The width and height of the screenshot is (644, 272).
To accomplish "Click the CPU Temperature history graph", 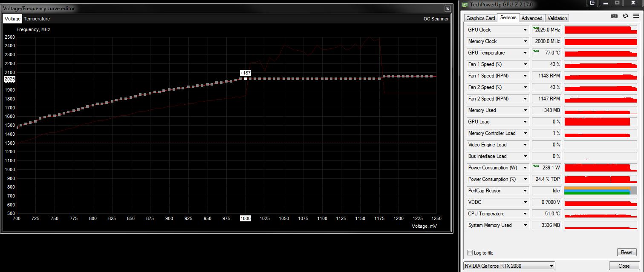I will 601,214.
